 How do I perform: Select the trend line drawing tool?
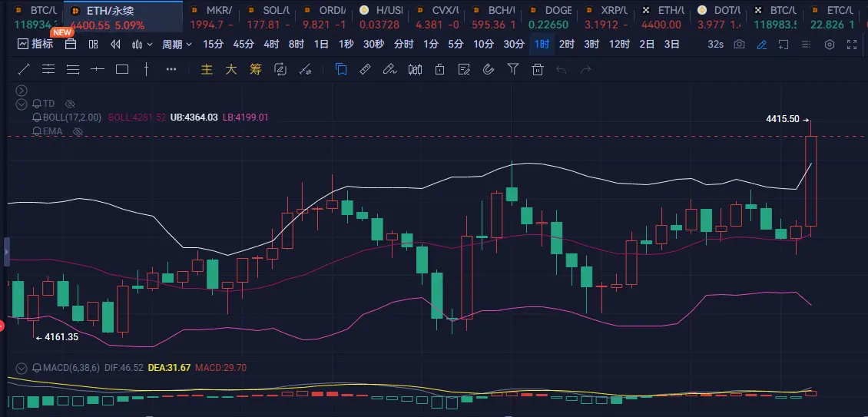coord(24,69)
